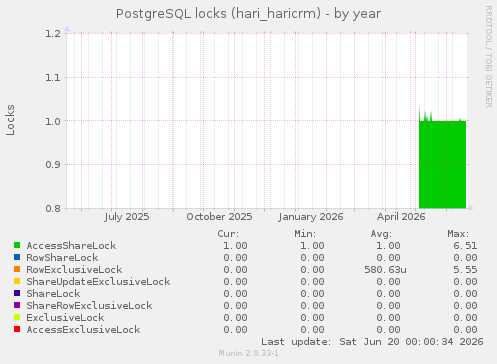Click the Munin 2.0.33-1 version text
The image size is (497, 364).
[248, 353]
